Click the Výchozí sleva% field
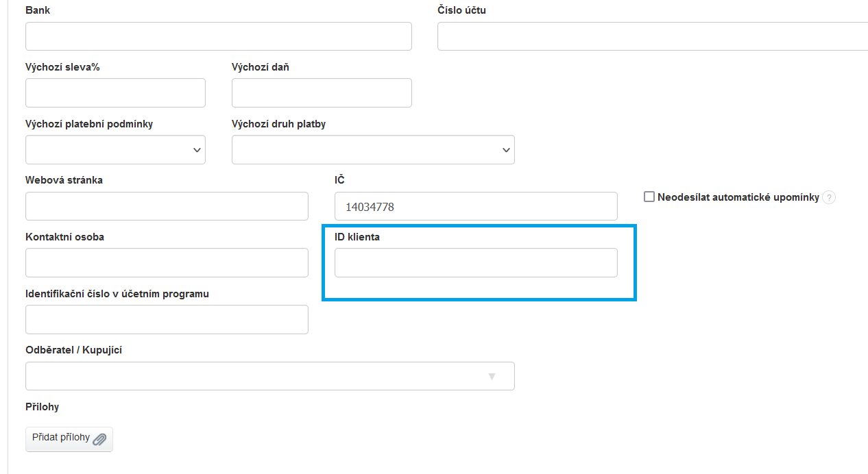The height and width of the screenshot is (474, 868). (x=115, y=93)
